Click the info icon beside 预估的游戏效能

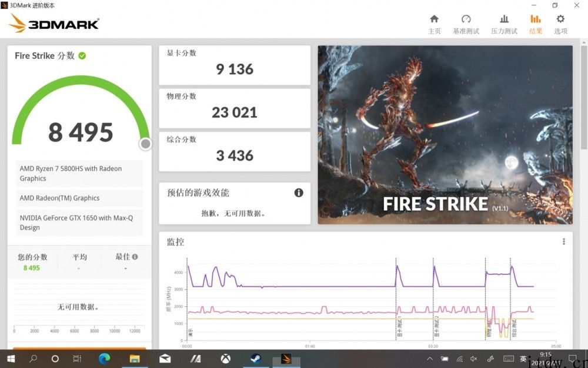299,193
